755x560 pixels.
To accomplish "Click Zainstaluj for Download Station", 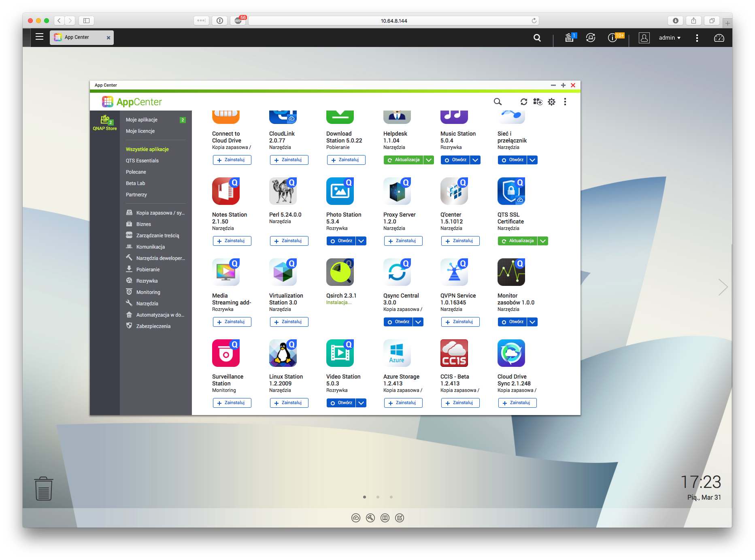I will (x=346, y=160).
